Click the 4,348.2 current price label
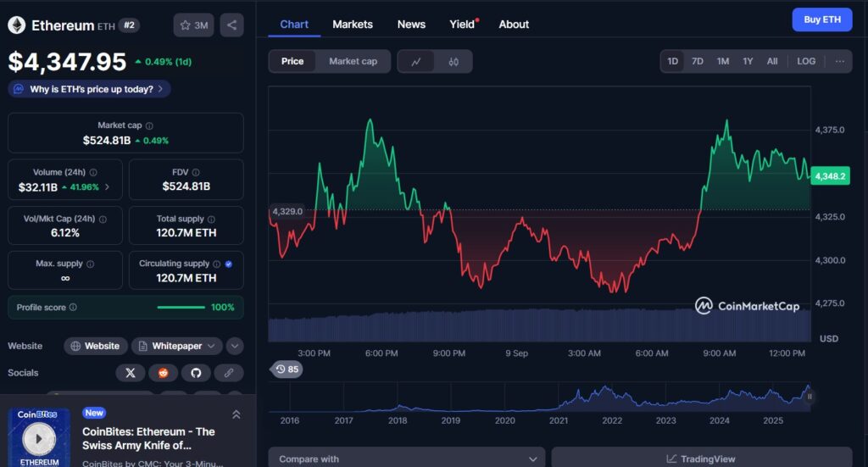Screen dimensions: 868x467 830,176
